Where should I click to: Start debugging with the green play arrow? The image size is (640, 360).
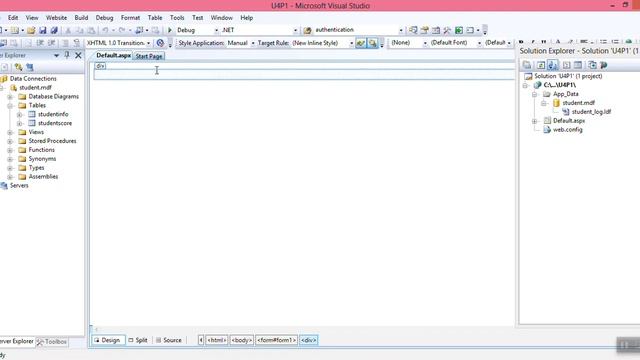pos(170,30)
